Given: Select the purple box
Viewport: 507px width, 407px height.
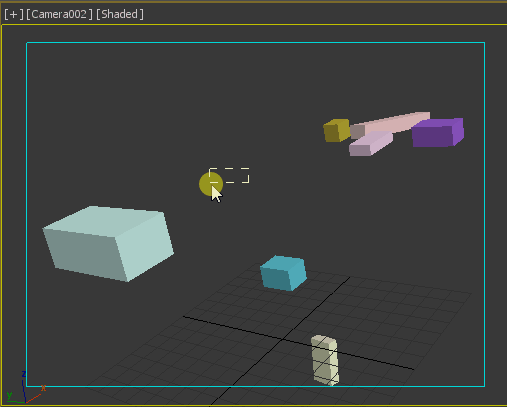Looking at the screenshot, I should (x=438, y=132).
